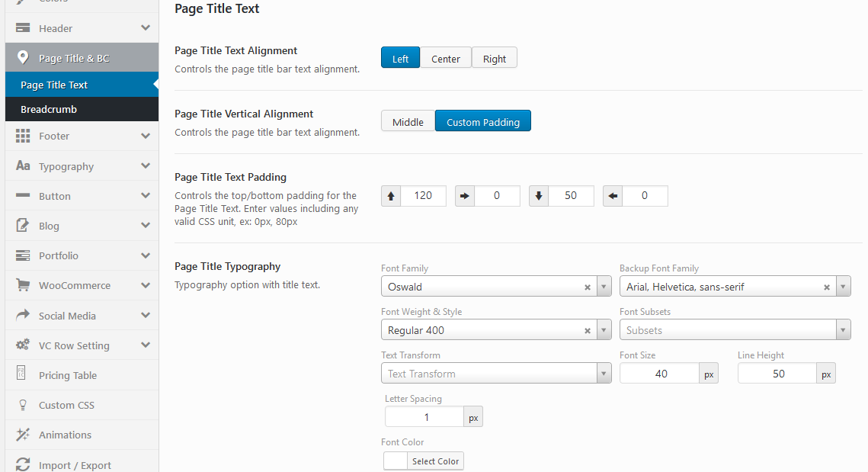Open the Font Family dropdown arrow
The height and width of the screenshot is (472, 868).
click(604, 287)
